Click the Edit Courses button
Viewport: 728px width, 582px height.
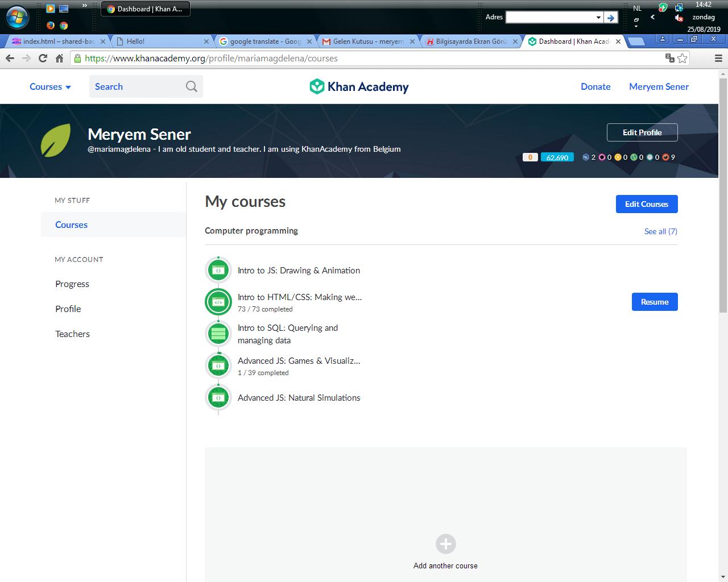pos(647,204)
